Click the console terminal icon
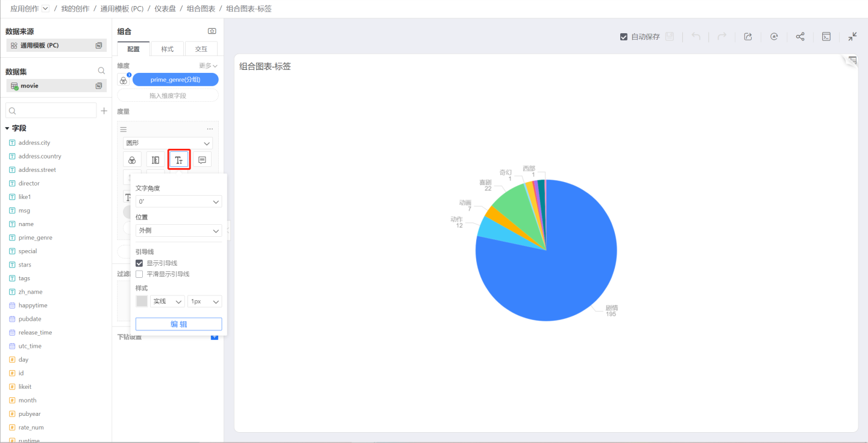The height and width of the screenshot is (443, 868). 826,37
